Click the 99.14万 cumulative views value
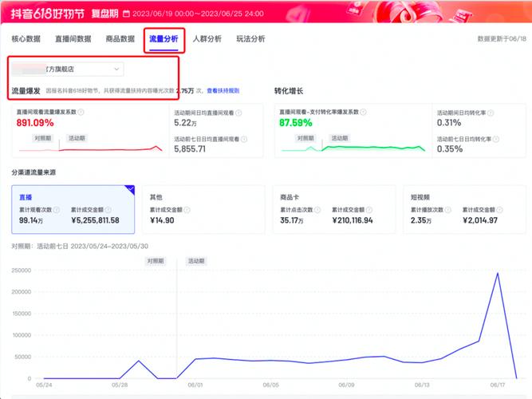Image resolution: width=532 pixels, height=399 pixels. pos(31,220)
